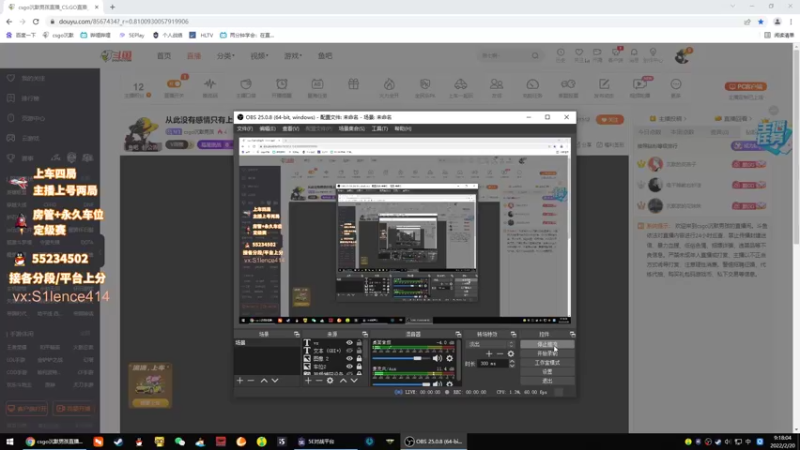This screenshot has height=450, width=800.
Task: Open the 查看(V) menu in OBS
Action: (290, 129)
